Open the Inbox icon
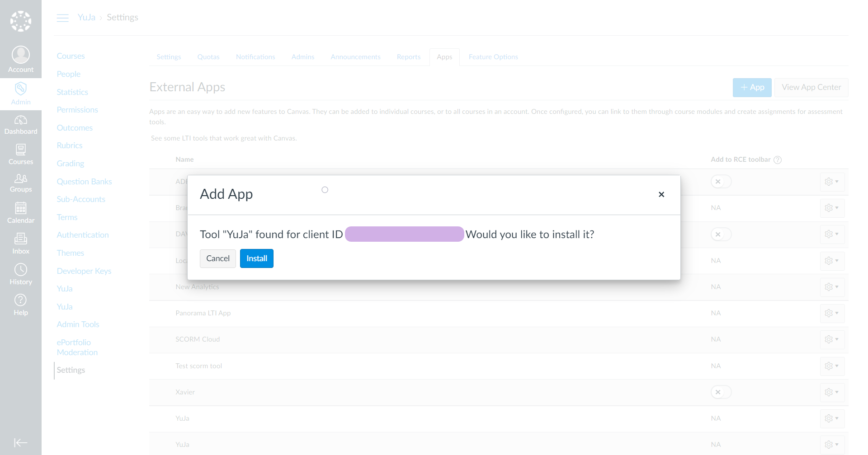The height and width of the screenshot is (455, 868). click(21, 239)
